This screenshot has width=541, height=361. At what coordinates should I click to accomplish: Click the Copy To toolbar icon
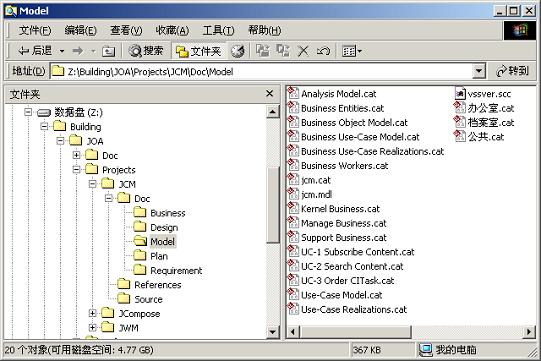tap(283, 51)
